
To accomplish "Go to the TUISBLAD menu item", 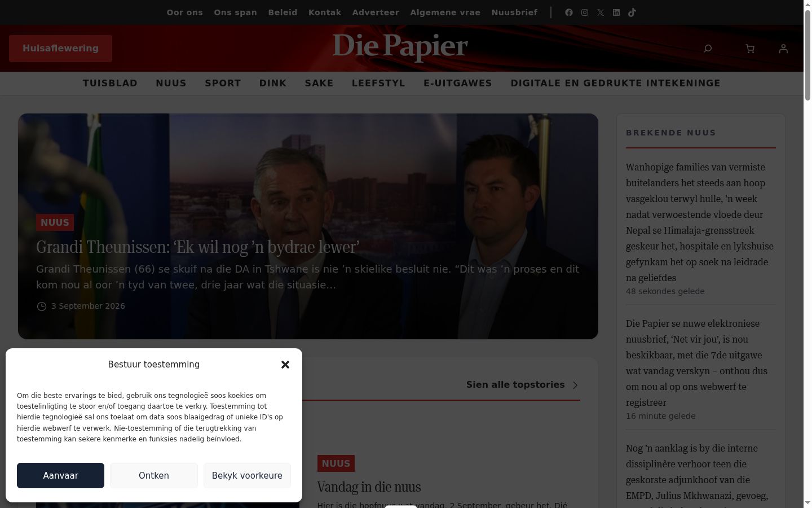I will coord(110,84).
